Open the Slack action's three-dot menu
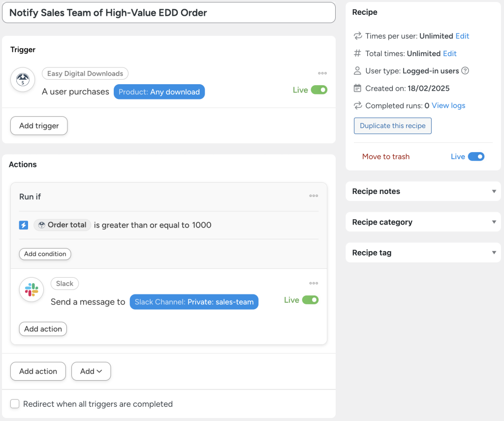 pyautogui.click(x=314, y=283)
